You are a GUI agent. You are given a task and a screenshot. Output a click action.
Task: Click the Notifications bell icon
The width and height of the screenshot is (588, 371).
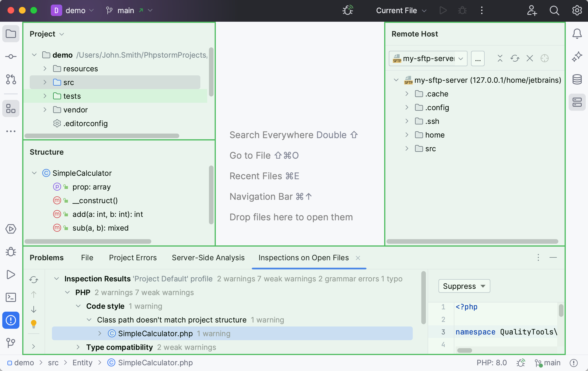(577, 34)
